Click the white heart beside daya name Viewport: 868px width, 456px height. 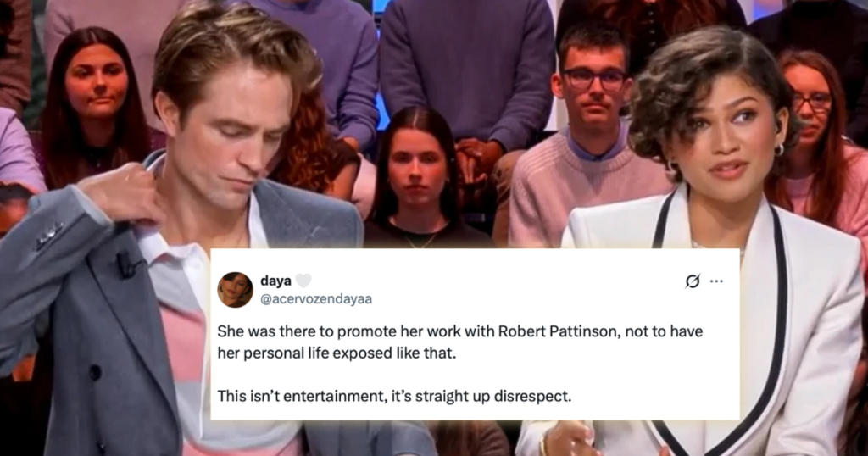303,281
